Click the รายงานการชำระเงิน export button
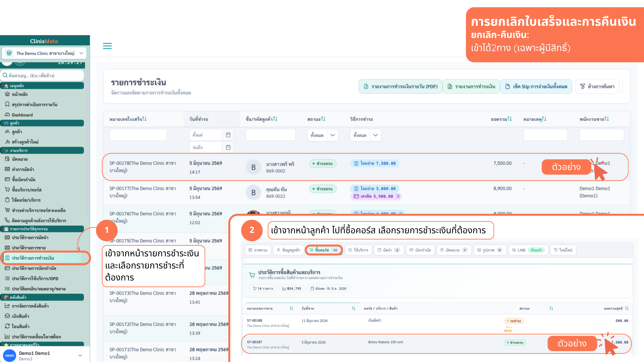This screenshot has width=644, height=362. [471, 86]
